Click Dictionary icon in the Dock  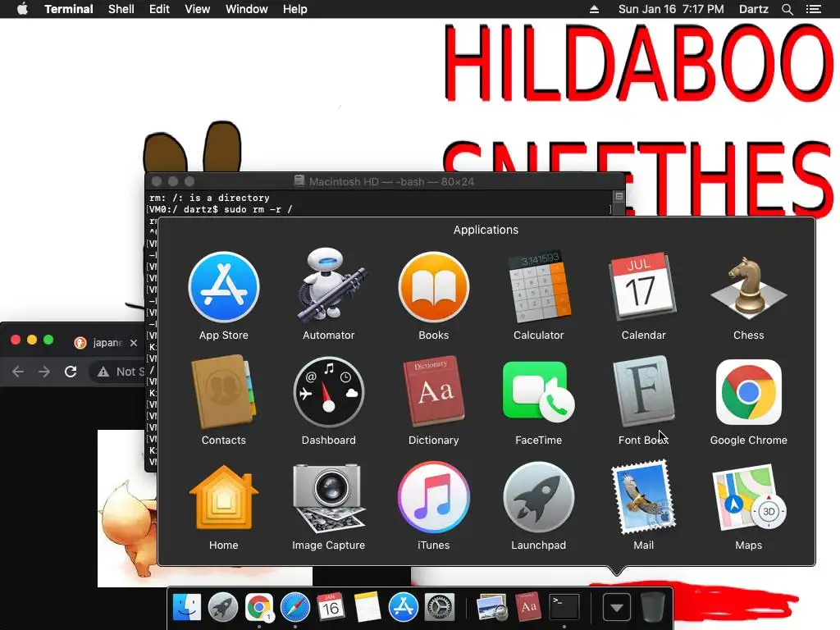coord(528,608)
